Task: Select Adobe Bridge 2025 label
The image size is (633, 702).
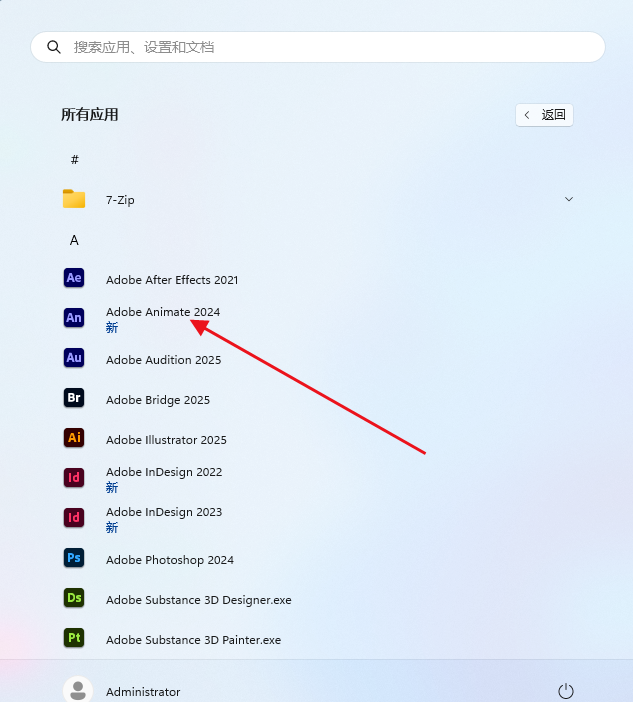Action: [x=158, y=400]
